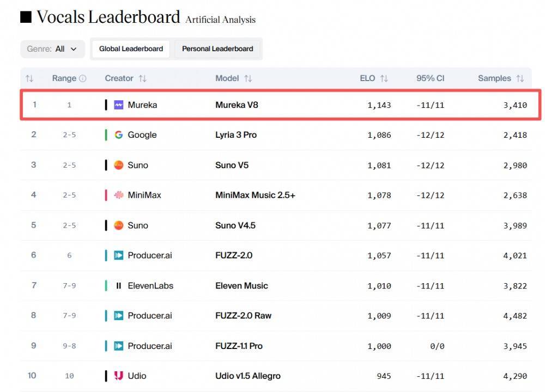Select the Eleven Music table row
The height and width of the screenshot is (392, 545).
pos(272,285)
